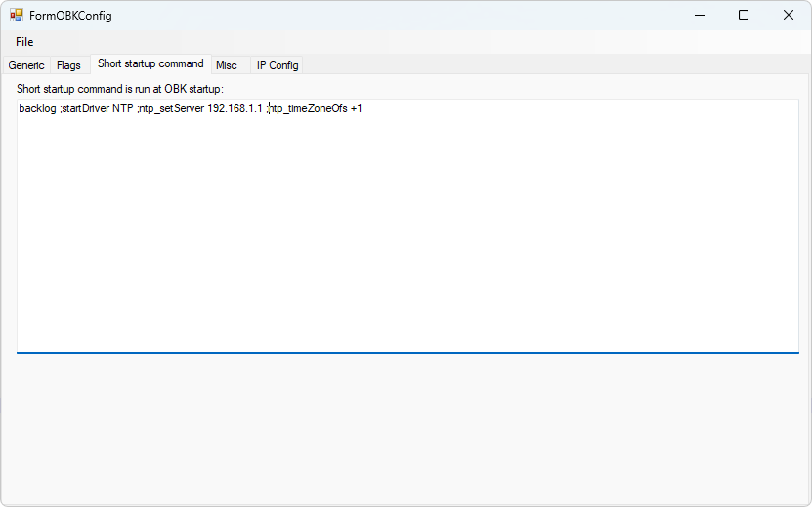Viewport: 812px width, 507px height.
Task: Switch to the Generic tab
Action: [26, 65]
